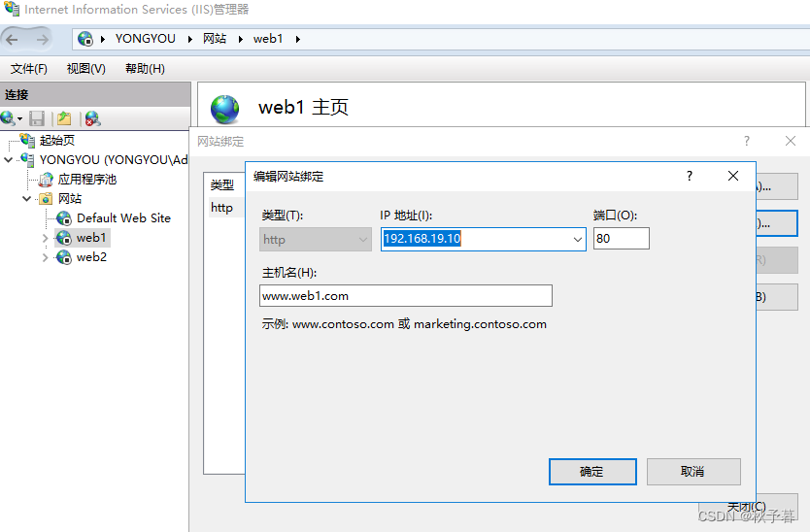Expand the web1 tree node
Screen dimensions: 810x532
tap(46, 238)
